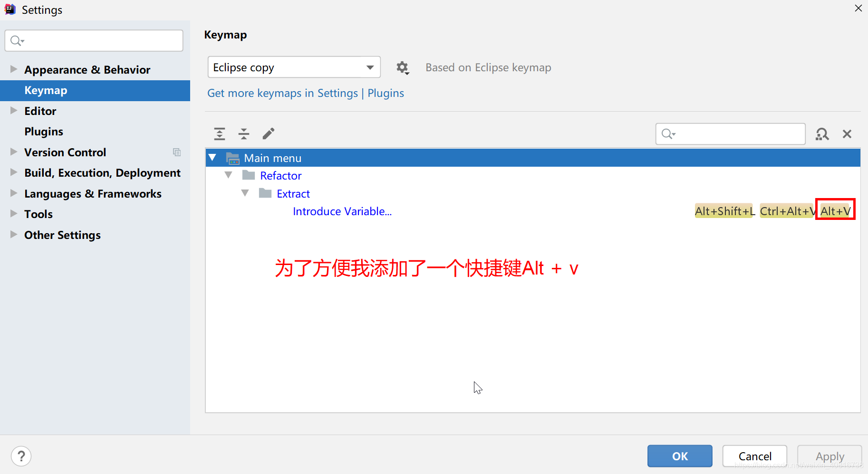
Task: Click the Ctrl+Alt+V shortcut label
Action: pos(788,211)
